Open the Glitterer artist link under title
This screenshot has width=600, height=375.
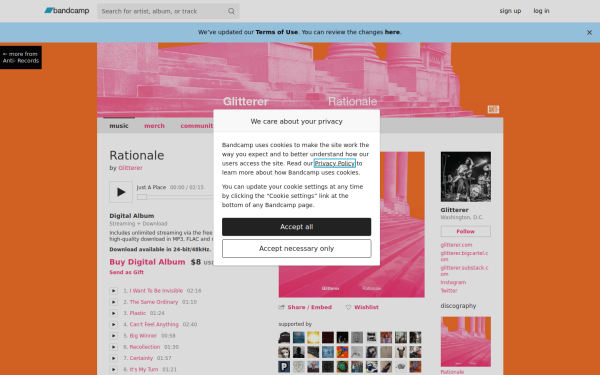pos(130,168)
